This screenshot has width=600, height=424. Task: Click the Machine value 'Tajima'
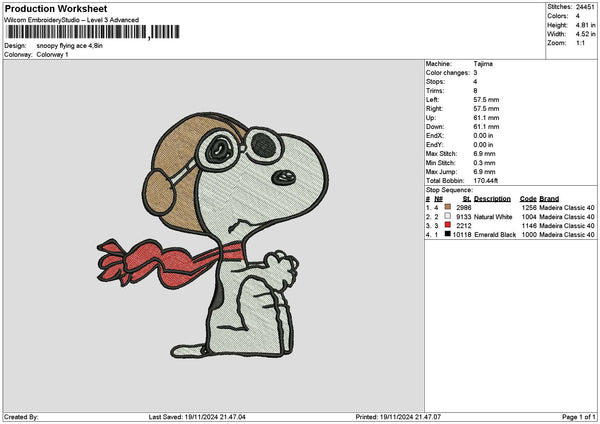pyautogui.click(x=483, y=64)
